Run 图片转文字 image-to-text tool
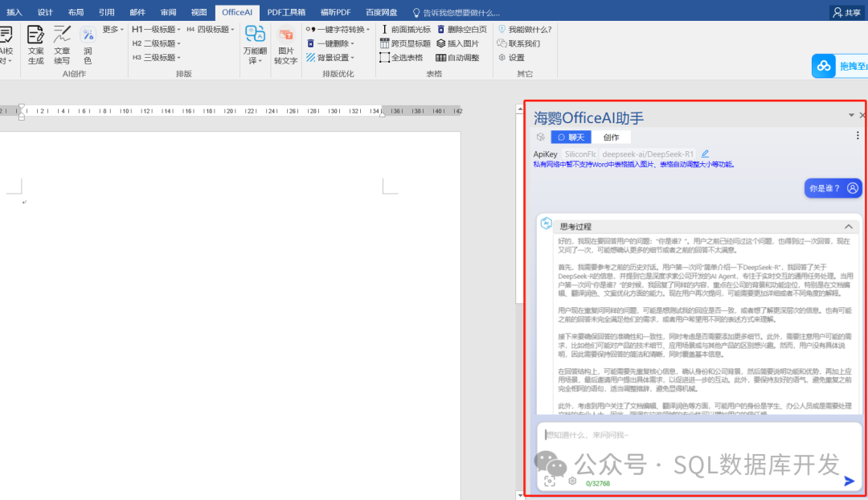 click(285, 45)
